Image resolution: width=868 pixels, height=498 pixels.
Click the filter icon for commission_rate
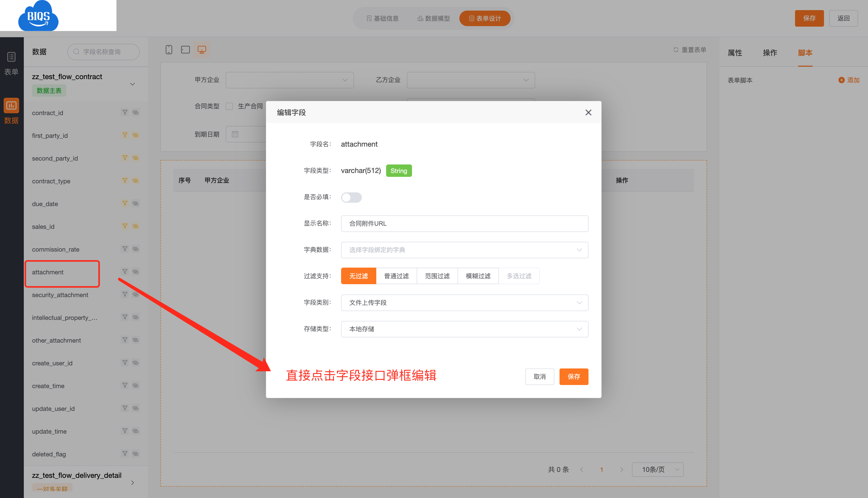125,249
